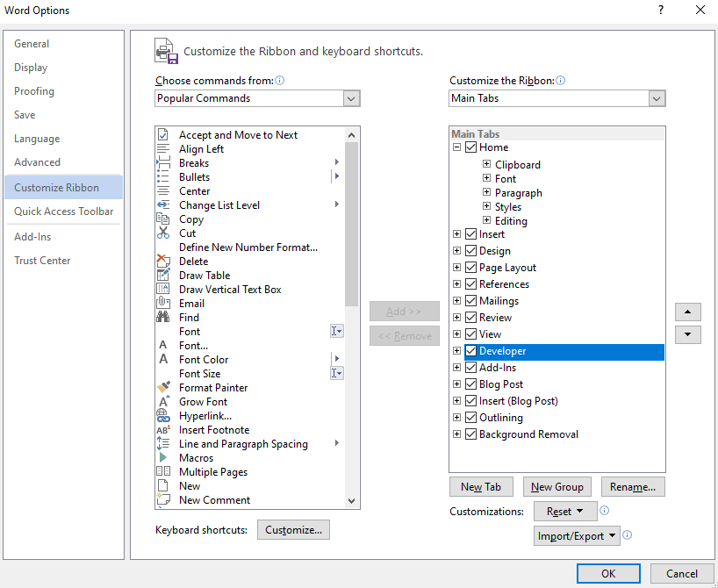Select the Multiple Pages icon
Screen dimensions: 718x588
pyautogui.click(x=163, y=471)
